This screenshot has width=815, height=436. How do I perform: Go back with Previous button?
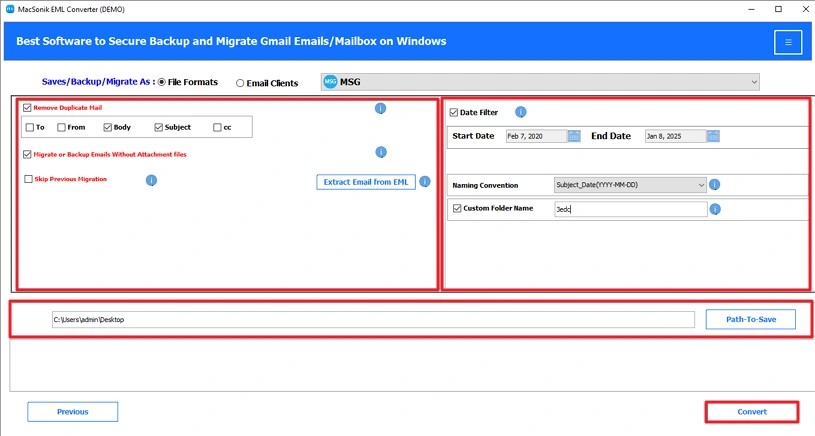73,412
